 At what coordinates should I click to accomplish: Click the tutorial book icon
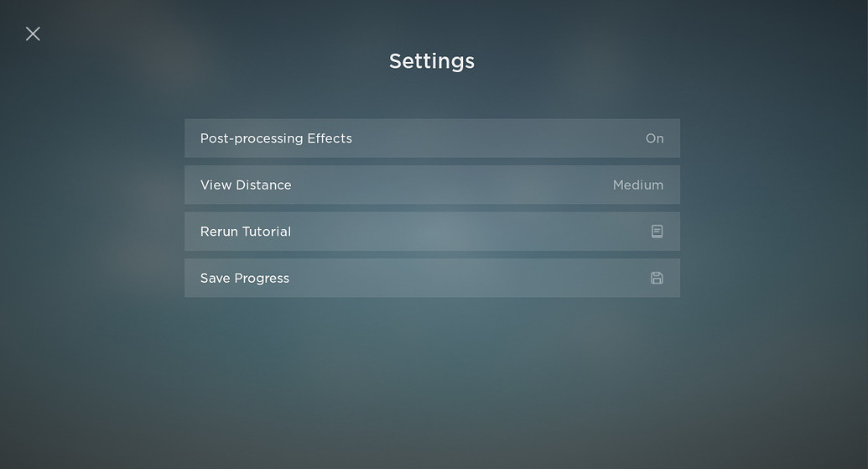click(657, 232)
